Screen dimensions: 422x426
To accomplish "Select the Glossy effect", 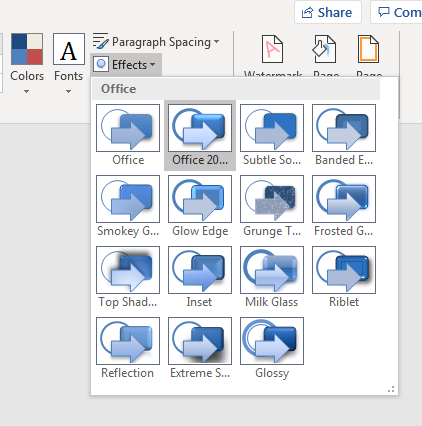I will tap(272, 348).
